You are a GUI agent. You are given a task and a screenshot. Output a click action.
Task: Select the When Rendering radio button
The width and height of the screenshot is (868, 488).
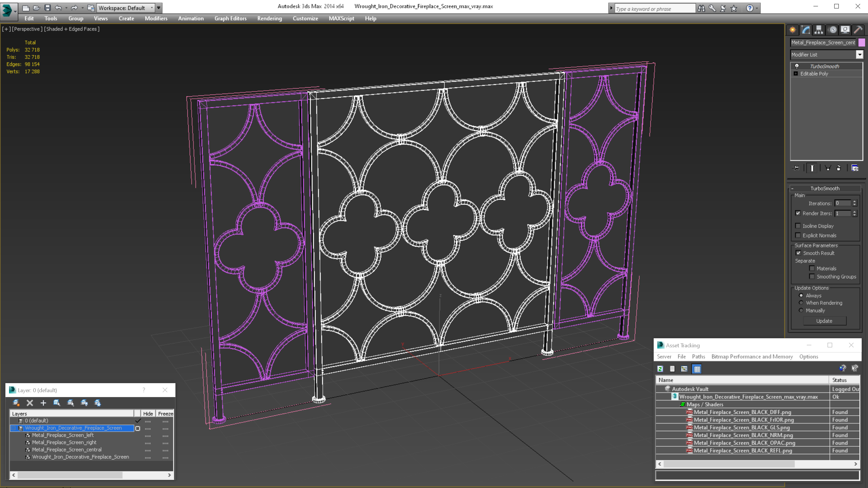[x=800, y=303]
